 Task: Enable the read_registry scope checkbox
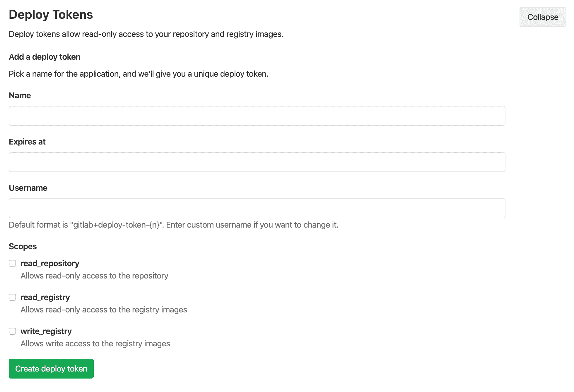click(12, 297)
